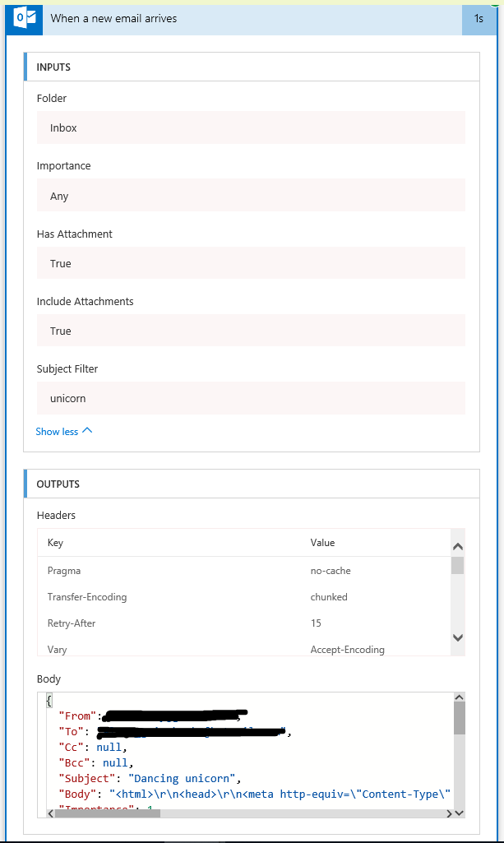Viewport: 504px width, 843px height.
Task: Click the Subject line in Body JSON
Action: [147, 778]
